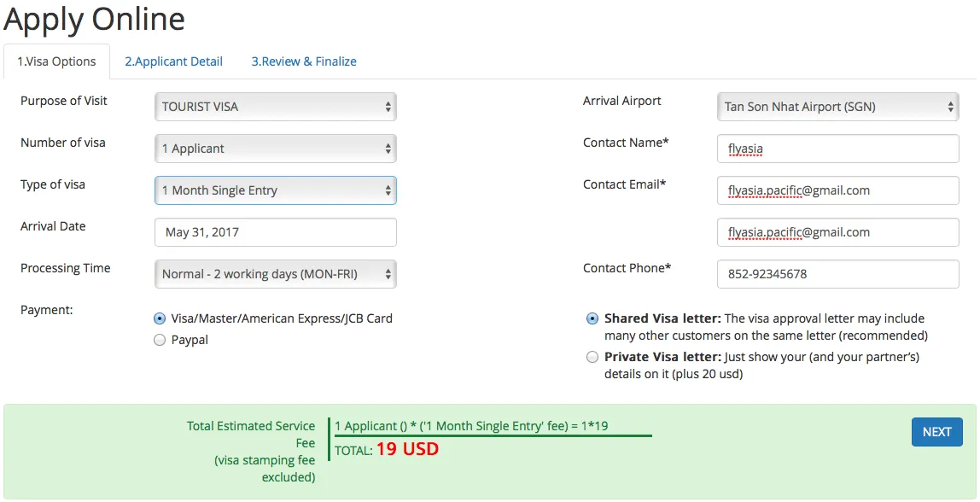Click the email confirmation field
The image size is (980, 502).
click(x=837, y=232)
